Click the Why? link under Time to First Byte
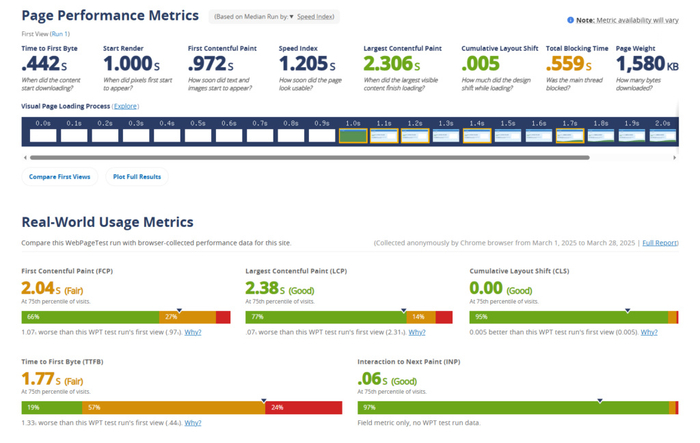 coord(193,423)
